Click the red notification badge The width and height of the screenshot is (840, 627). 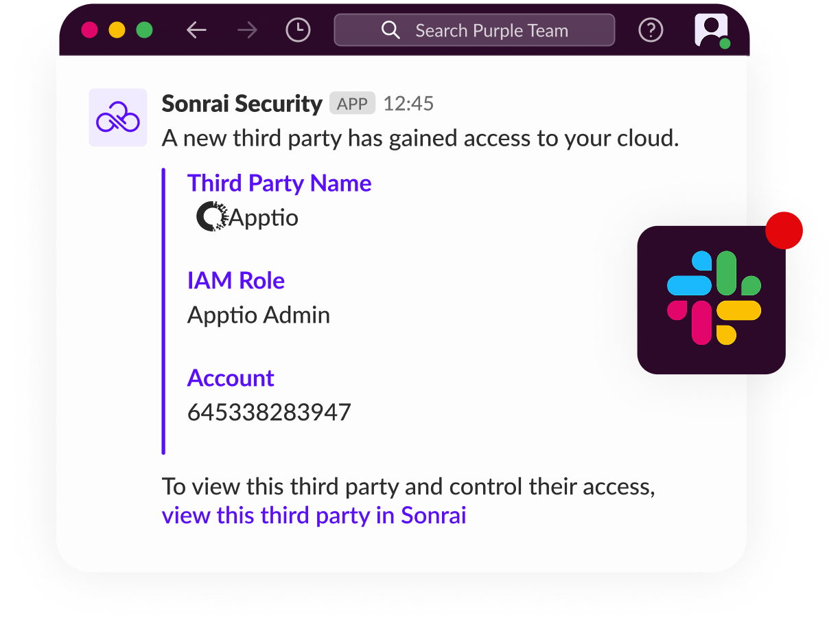(x=784, y=230)
